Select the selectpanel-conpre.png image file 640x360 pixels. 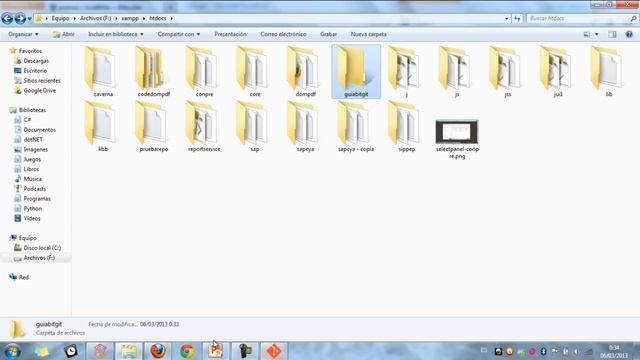(x=457, y=139)
